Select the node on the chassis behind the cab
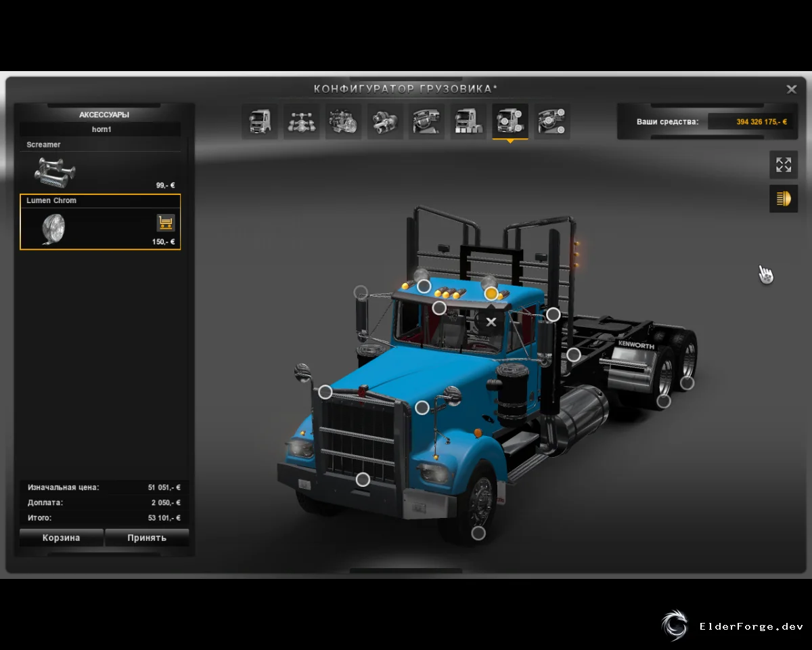The image size is (812, 650). (574, 354)
